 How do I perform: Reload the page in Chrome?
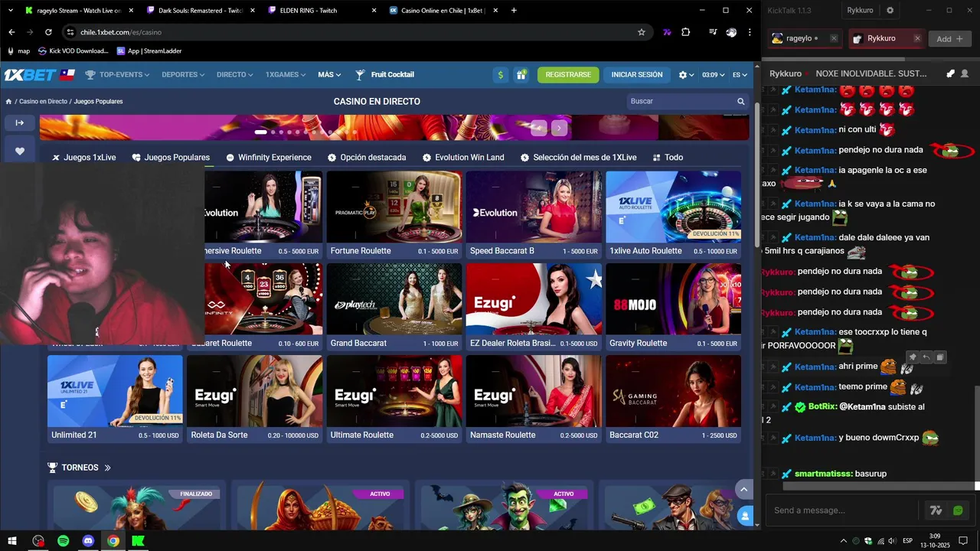48,32
